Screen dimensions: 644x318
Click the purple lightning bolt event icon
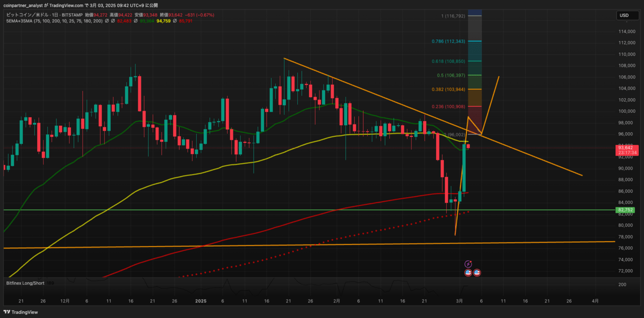click(x=468, y=264)
